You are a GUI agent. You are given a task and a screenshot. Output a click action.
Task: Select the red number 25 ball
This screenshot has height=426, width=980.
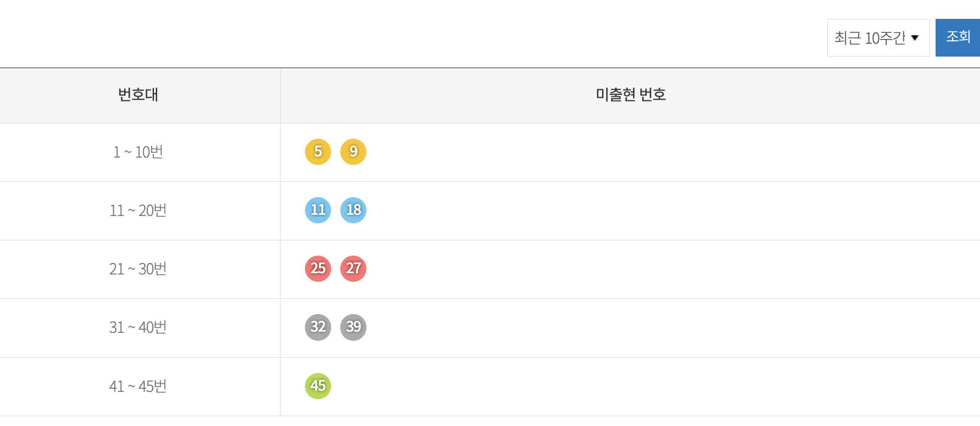pos(317,268)
